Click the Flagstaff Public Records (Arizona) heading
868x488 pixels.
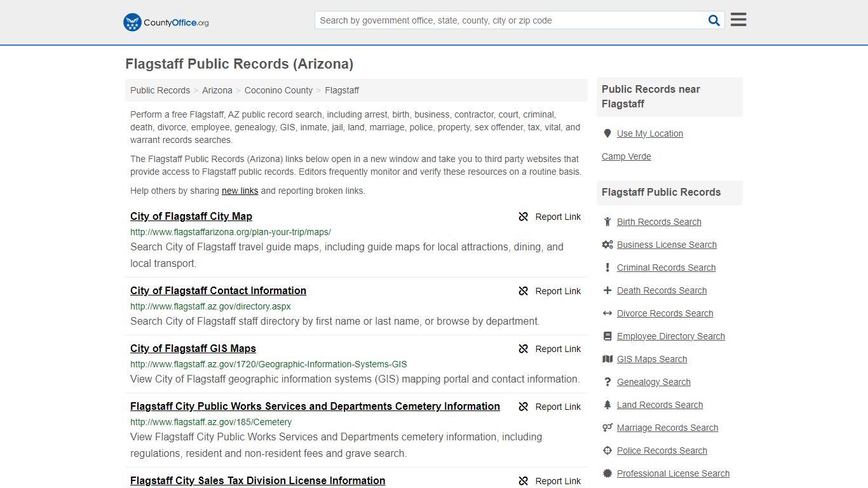pyautogui.click(x=239, y=64)
